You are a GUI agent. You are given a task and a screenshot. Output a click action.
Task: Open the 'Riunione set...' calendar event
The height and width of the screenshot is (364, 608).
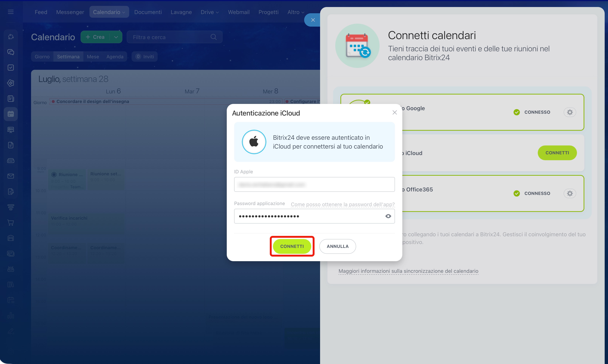tap(106, 180)
